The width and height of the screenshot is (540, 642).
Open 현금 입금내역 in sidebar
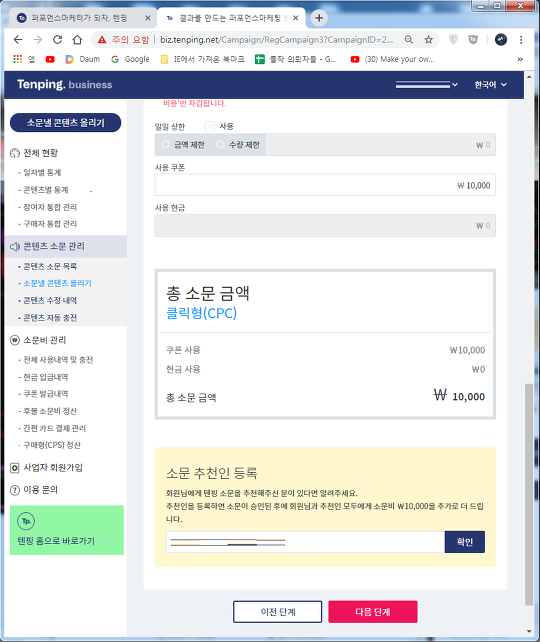point(45,377)
